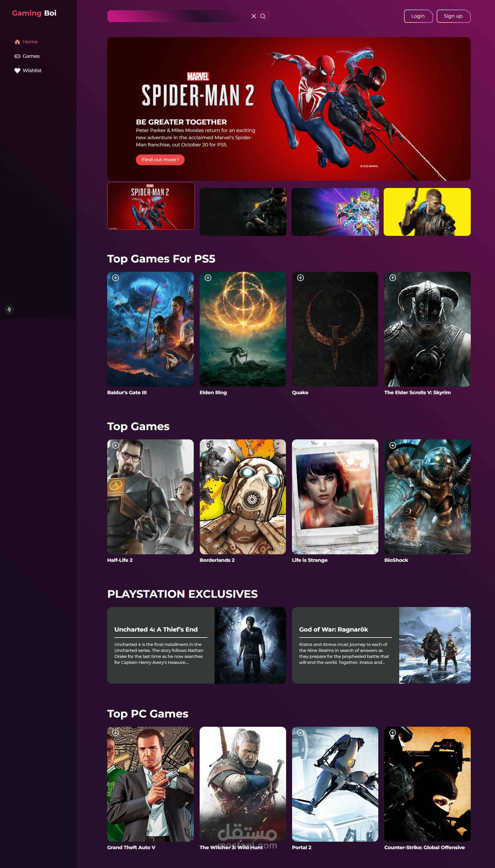
Task: Click the Sign up button
Action: (x=453, y=16)
